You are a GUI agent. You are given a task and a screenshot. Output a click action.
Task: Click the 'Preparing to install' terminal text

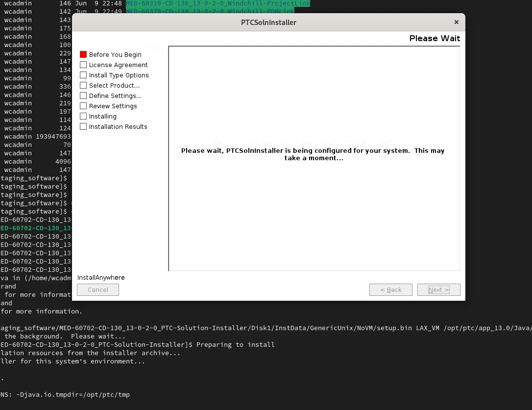pos(236,344)
